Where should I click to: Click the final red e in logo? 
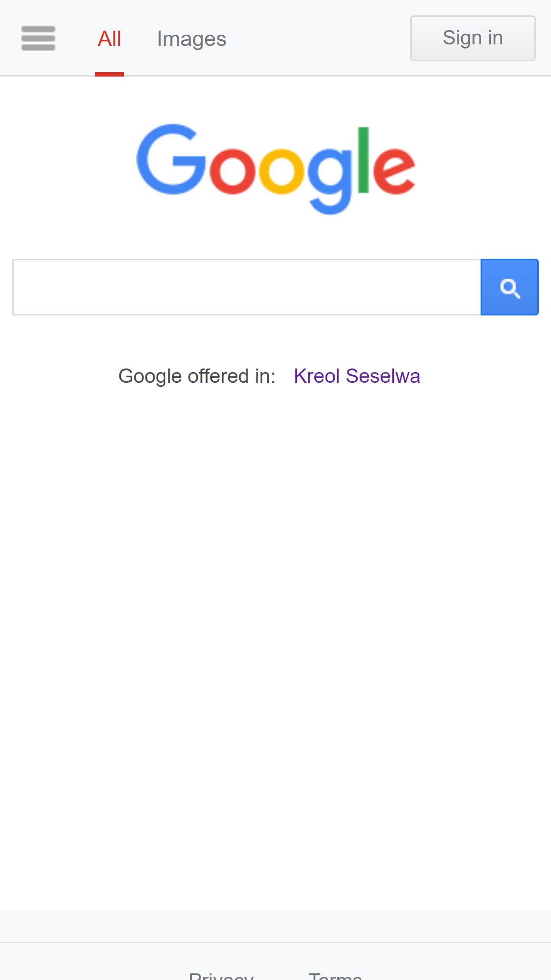point(393,171)
